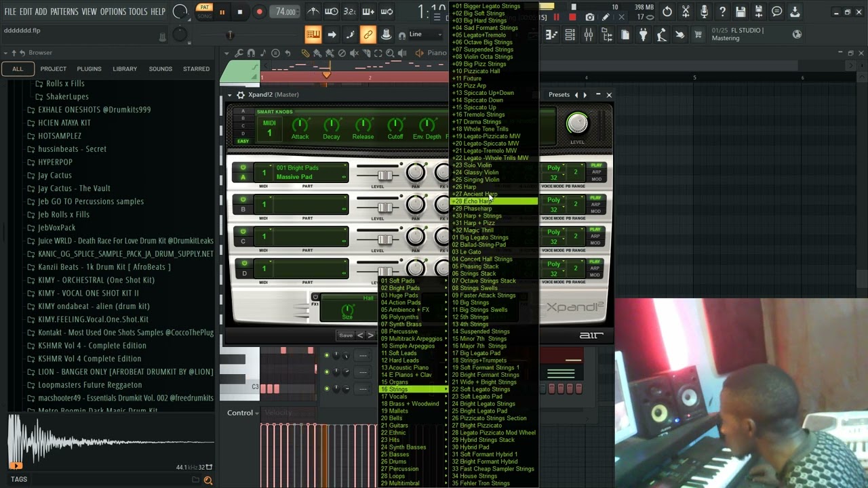Viewport: 868px width, 488px height.
Task: Enable wait for input before recording
Action: pos(332,12)
